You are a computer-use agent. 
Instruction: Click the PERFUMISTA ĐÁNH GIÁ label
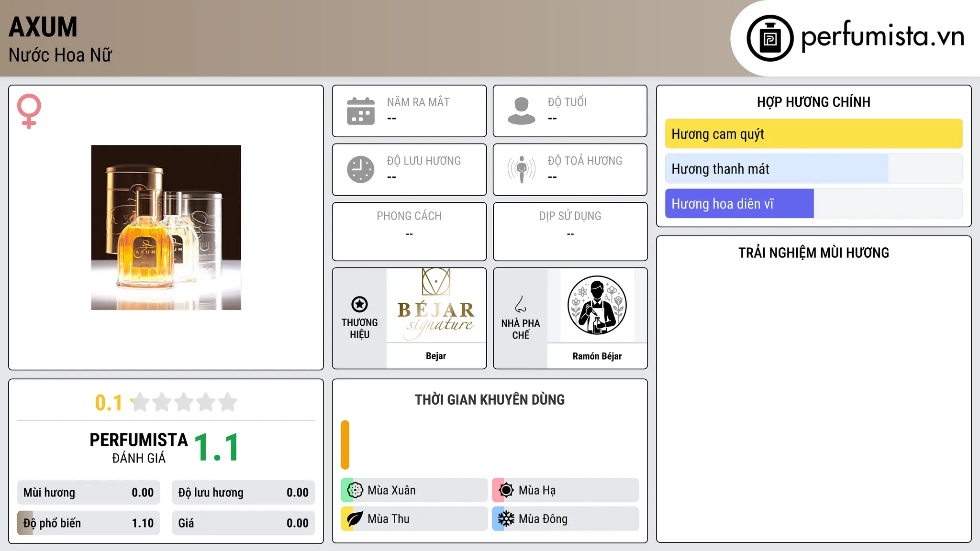point(139,448)
